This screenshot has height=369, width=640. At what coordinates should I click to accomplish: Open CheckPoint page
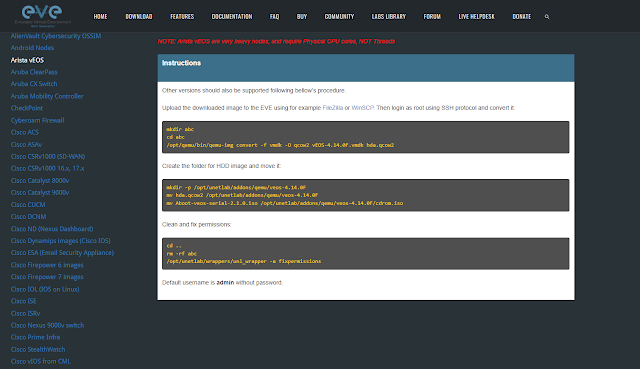[27, 108]
